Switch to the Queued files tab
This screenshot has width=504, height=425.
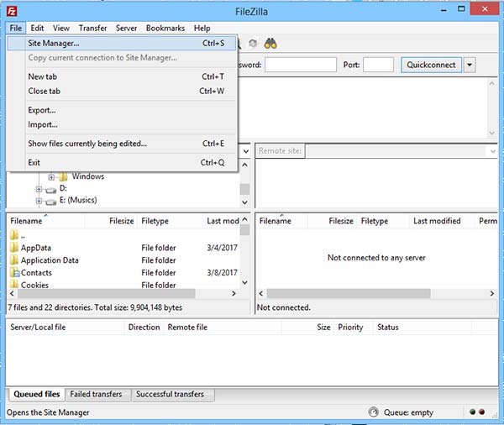[36, 394]
